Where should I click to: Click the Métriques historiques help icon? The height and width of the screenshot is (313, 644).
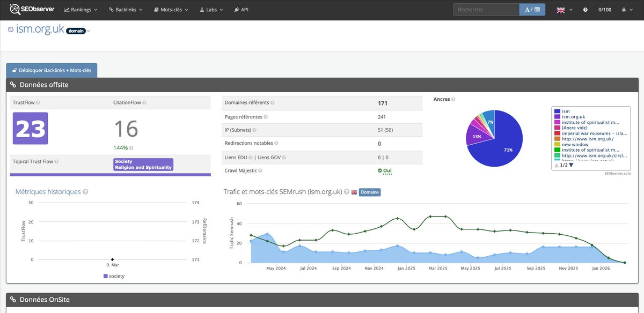(85, 192)
